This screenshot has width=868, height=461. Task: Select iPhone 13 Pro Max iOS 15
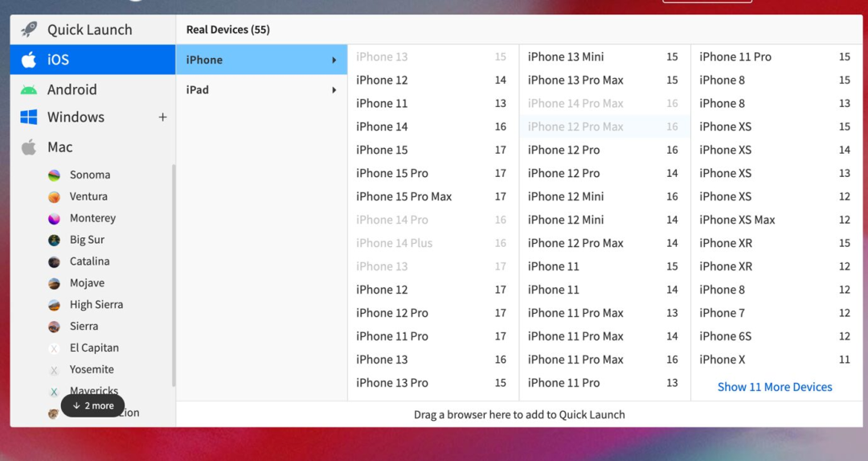[604, 80]
